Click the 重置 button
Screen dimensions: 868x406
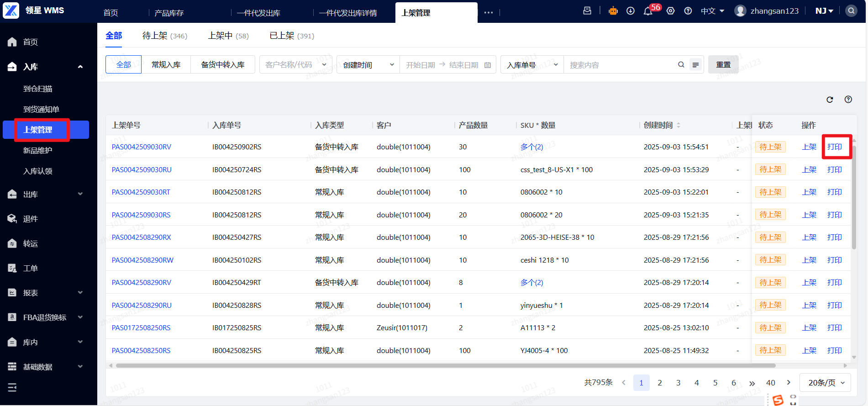coord(723,65)
